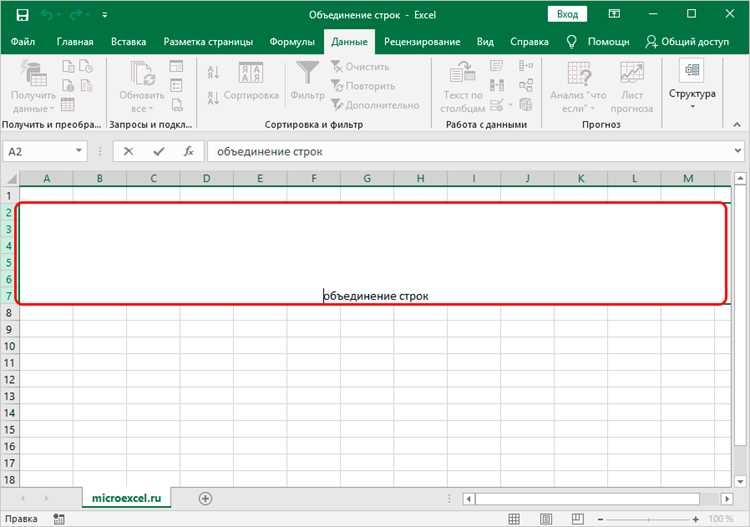The image size is (750, 527).
Task: Expand the formula bar
Action: [x=738, y=151]
